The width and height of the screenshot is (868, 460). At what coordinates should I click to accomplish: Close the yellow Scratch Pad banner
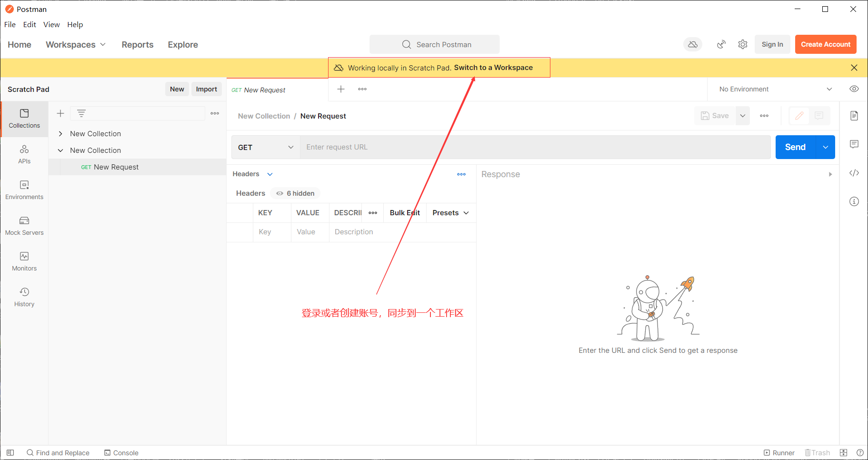tap(854, 68)
